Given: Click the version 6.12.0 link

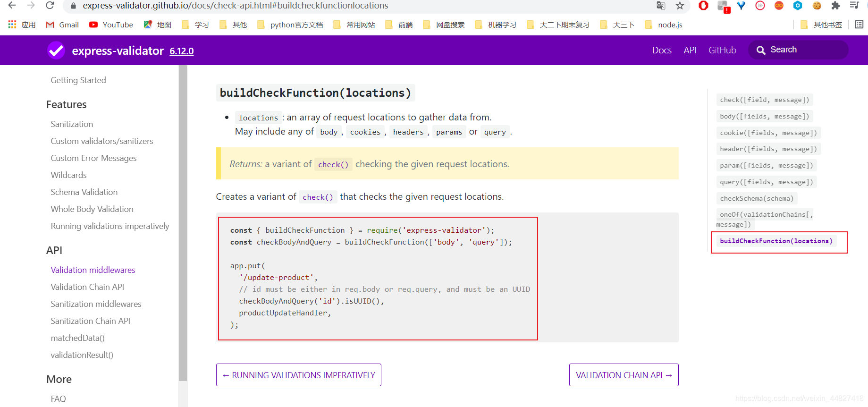Looking at the screenshot, I should (182, 51).
